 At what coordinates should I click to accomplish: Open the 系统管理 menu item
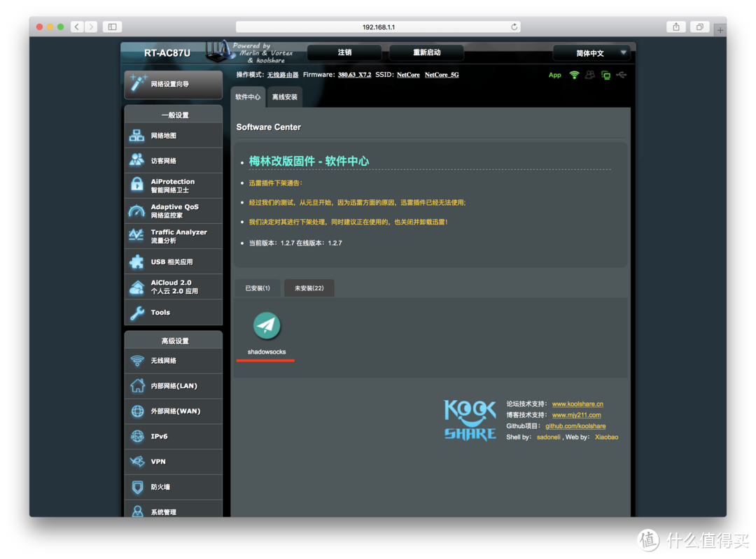(x=174, y=509)
